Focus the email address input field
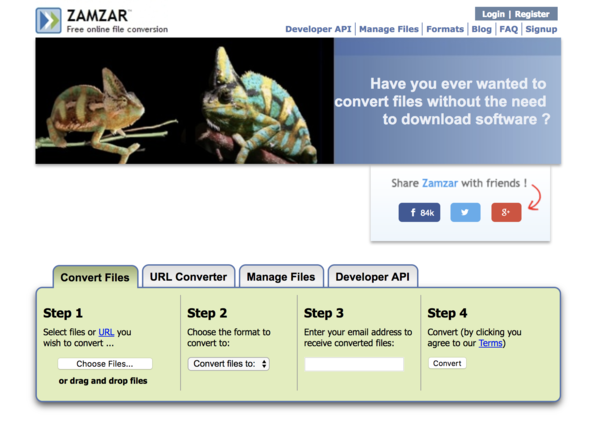The height and width of the screenshot is (422, 600). pos(354,364)
